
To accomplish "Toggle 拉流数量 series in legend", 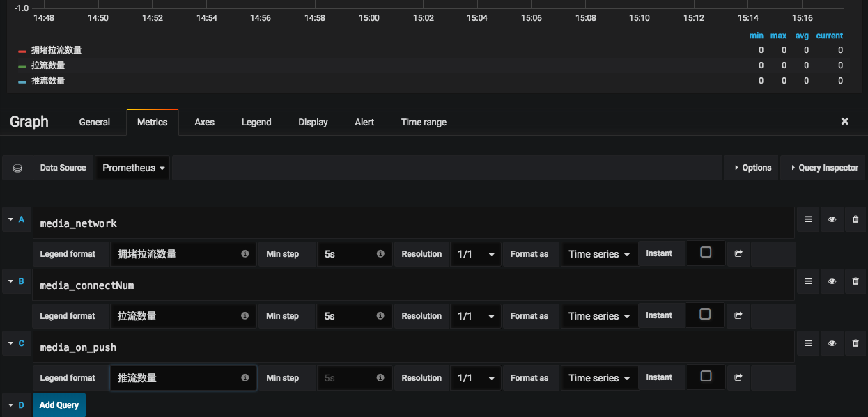I will [48, 65].
